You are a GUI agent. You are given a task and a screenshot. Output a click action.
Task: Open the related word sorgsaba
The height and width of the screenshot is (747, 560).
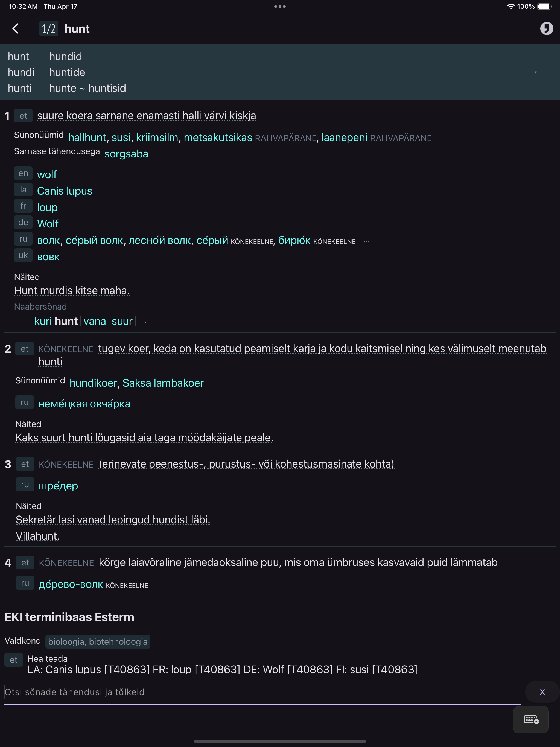[x=126, y=154]
